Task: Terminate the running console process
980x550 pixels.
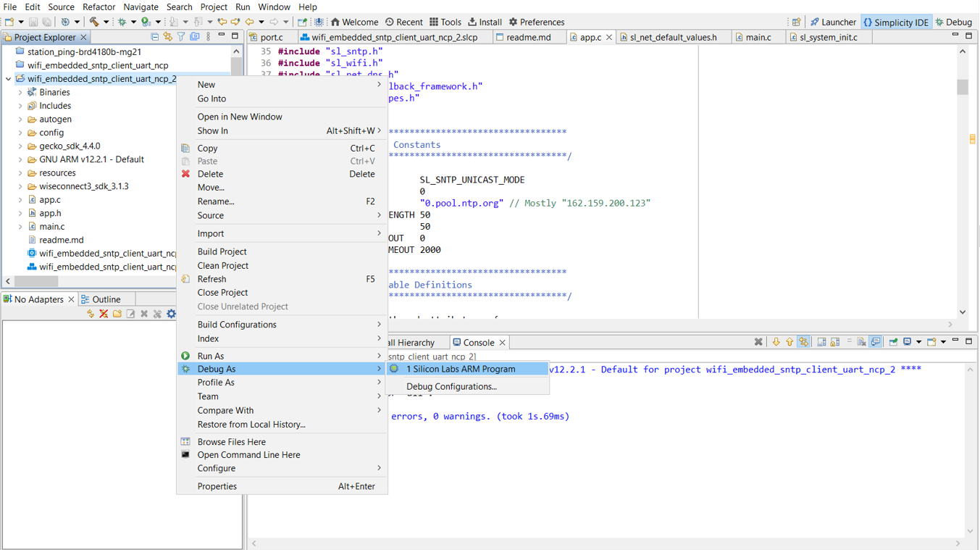Action: [758, 341]
